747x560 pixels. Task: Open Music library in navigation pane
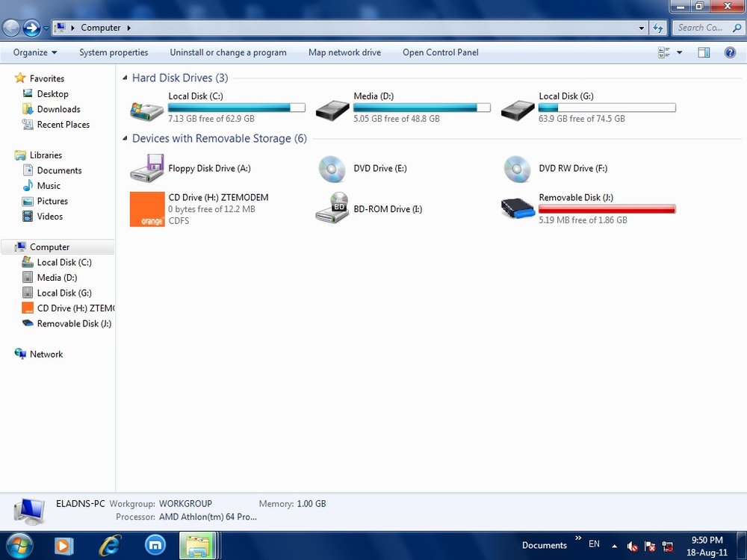tap(49, 186)
